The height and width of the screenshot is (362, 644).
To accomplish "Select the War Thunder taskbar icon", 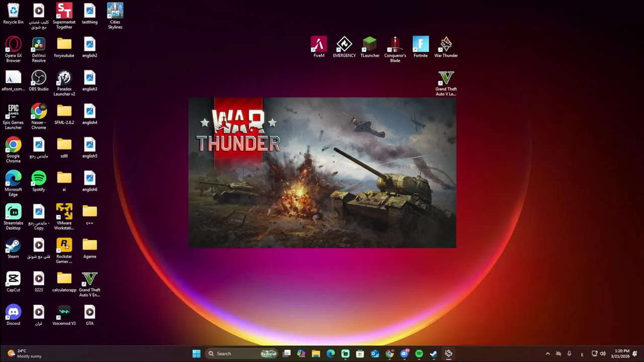I will pos(448,353).
